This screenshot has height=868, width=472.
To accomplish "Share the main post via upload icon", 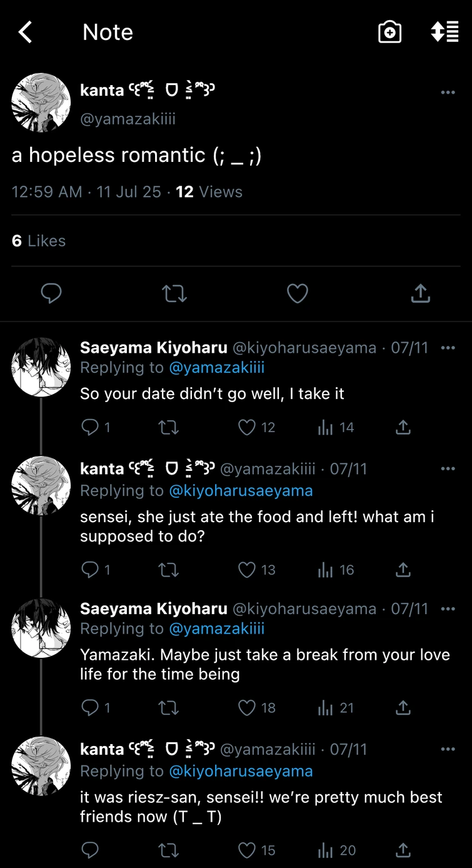I will click(421, 293).
